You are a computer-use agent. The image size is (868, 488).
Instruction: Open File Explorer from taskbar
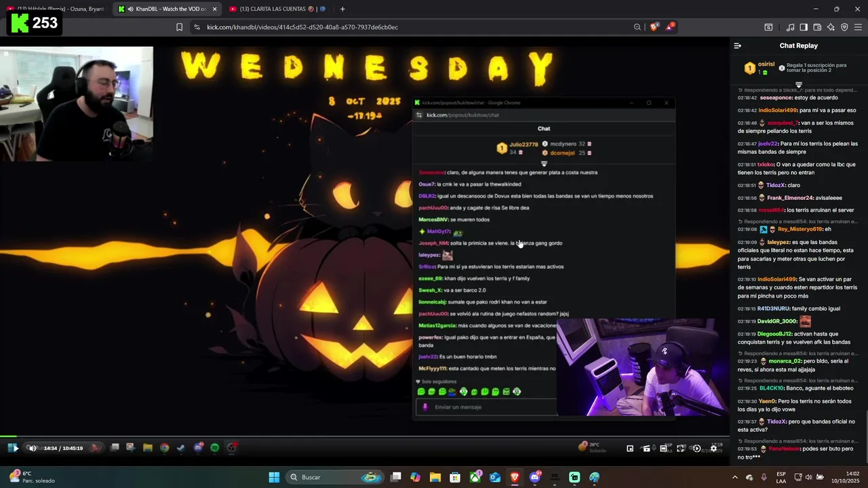tap(435, 477)
